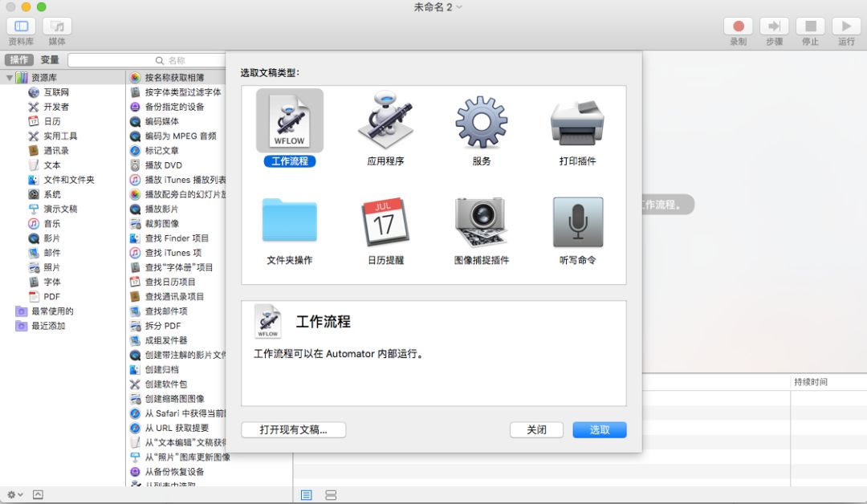Image resolution: width=867 pixels, height=504 pixels.
Task: Open the gear options menu at bottom left
Action: 14,494
